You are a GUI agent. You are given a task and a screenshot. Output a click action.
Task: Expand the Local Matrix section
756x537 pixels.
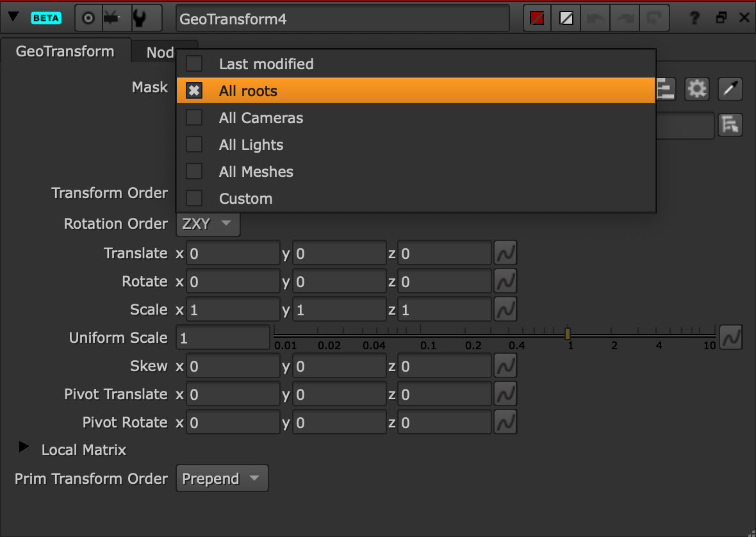[x=24, y=447]
